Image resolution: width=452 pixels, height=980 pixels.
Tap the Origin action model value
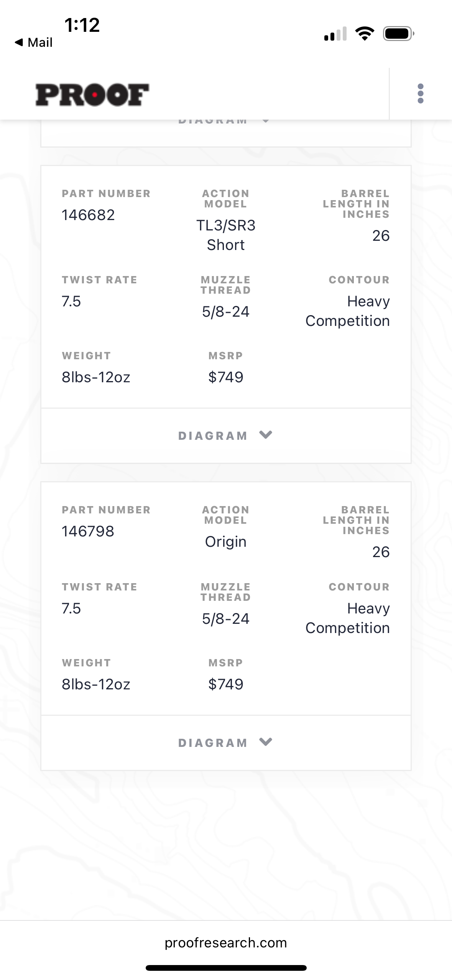pos(226,542)
